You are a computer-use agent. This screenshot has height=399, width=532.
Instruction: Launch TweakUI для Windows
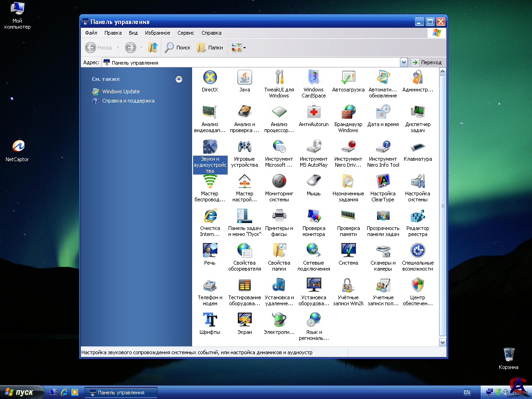click(x=279, y=78)
